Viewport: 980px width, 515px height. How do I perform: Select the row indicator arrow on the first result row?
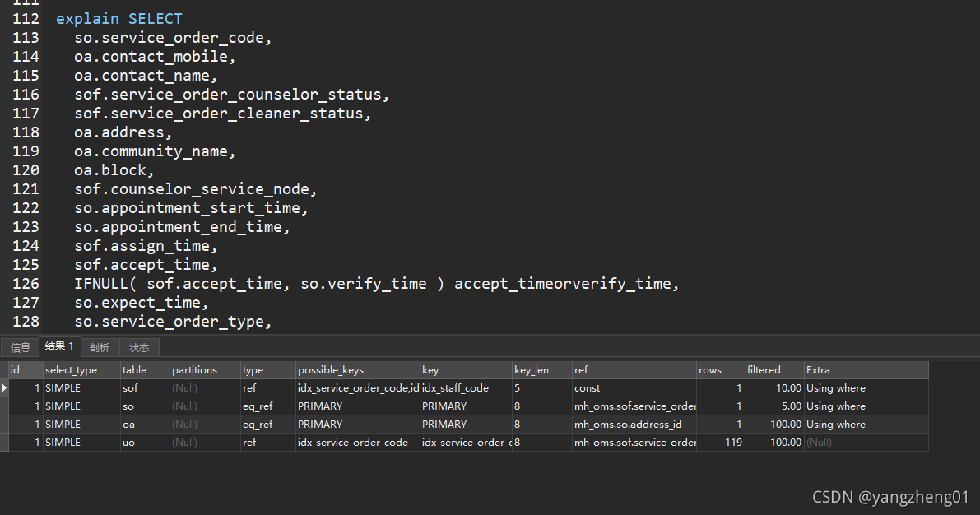[x=6, y=387]
